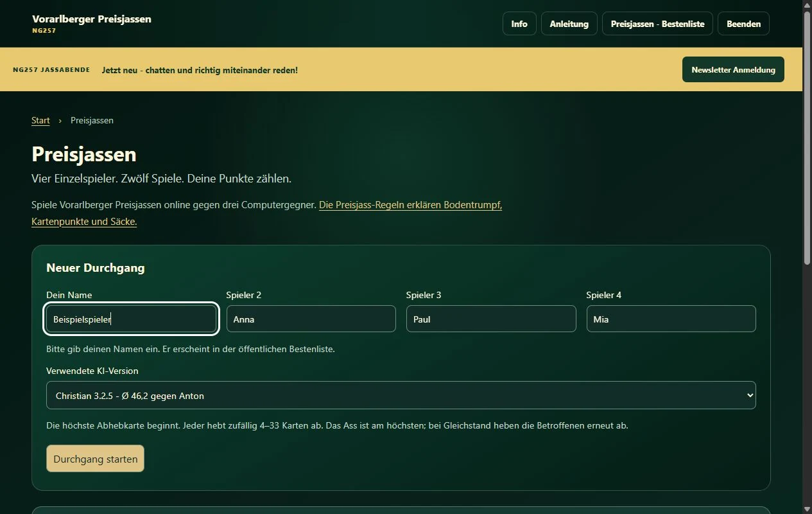Image resolution: width=812 pixels, height=514 pixels.
Task: Click the 'Die höchste Abhebkarte beginnt' note
Action: [x=337, y=425]
